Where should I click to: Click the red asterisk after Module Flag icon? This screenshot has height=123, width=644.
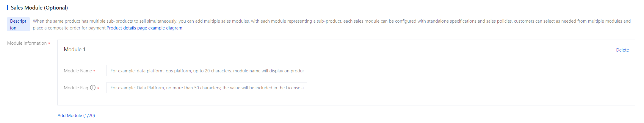click(x=98, y=88)
